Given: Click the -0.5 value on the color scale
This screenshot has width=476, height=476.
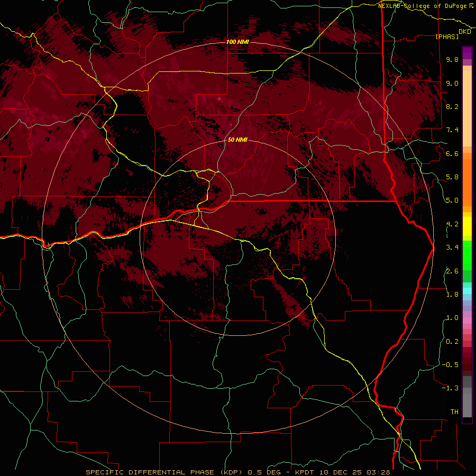Looking at the screenshot, I should point(450,365).
